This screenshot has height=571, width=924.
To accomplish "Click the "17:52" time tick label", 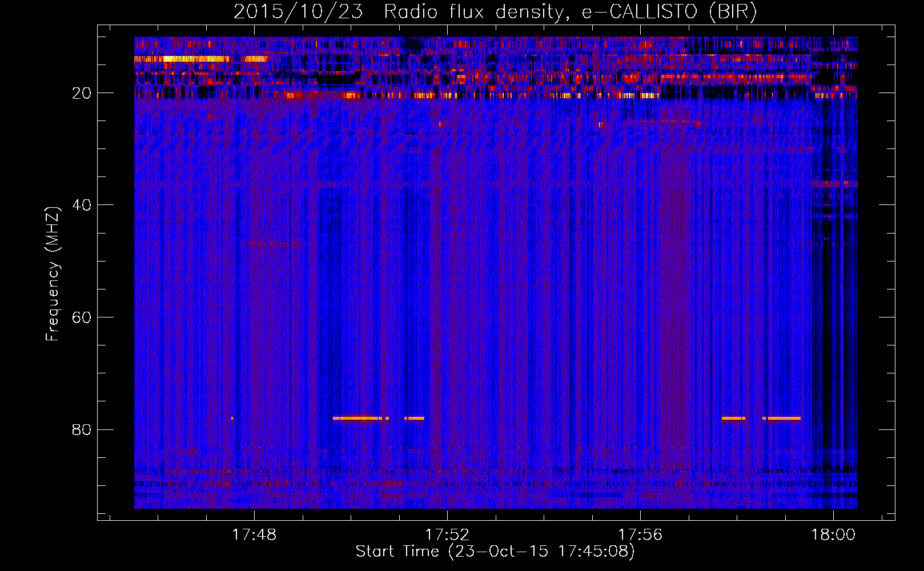I will [447, 535].
